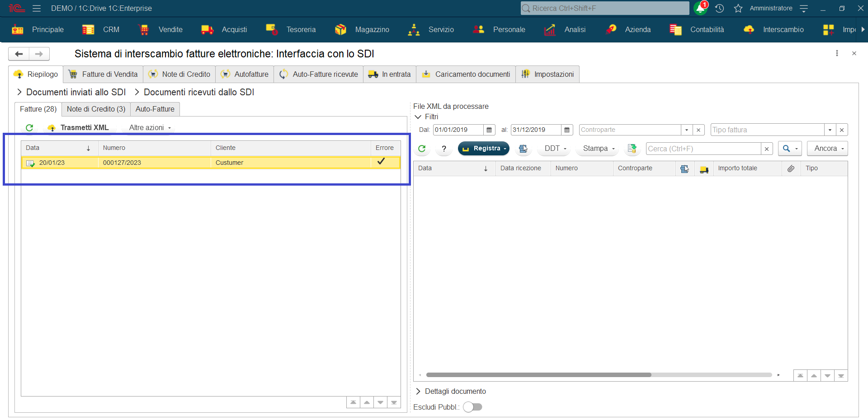Image resolution: width=868 pixels, height=420 pixels.
Task: Open the Tesoreria section
Action: [x=291, y=30]
